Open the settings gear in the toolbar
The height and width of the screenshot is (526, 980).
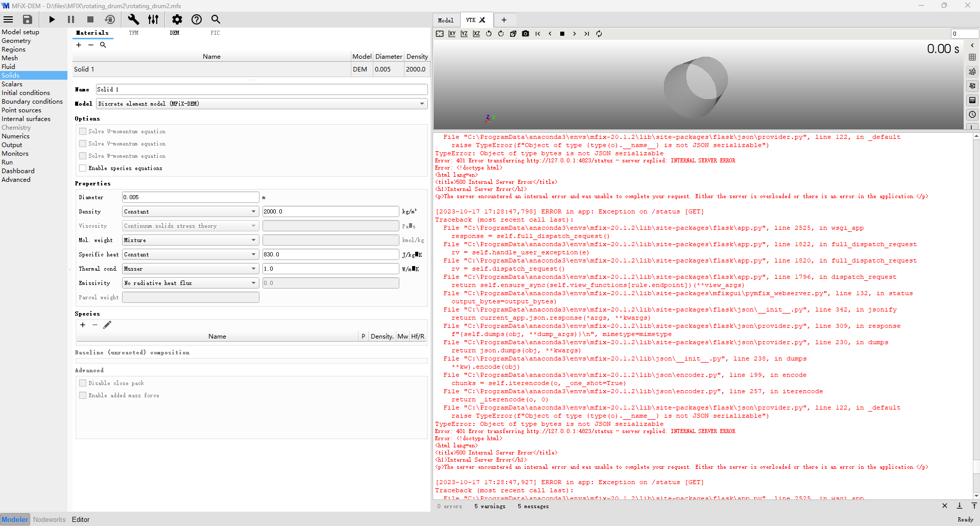177,19
